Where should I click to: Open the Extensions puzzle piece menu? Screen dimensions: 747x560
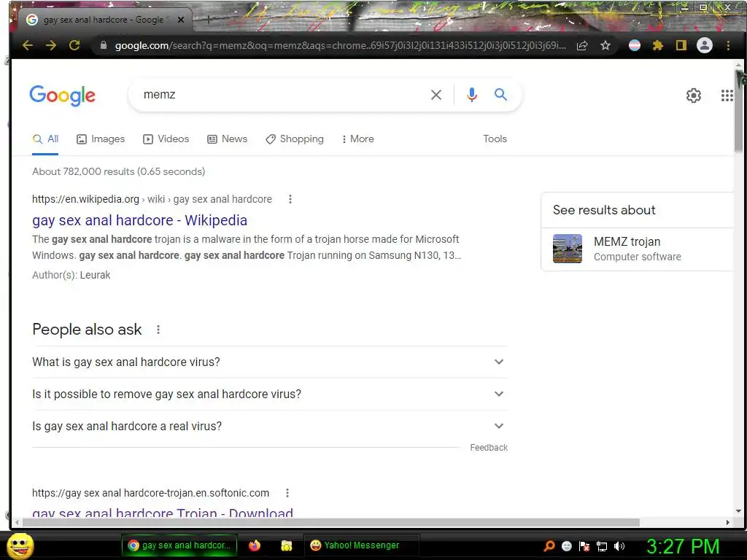pyautogui.click(x=658, y=45)
